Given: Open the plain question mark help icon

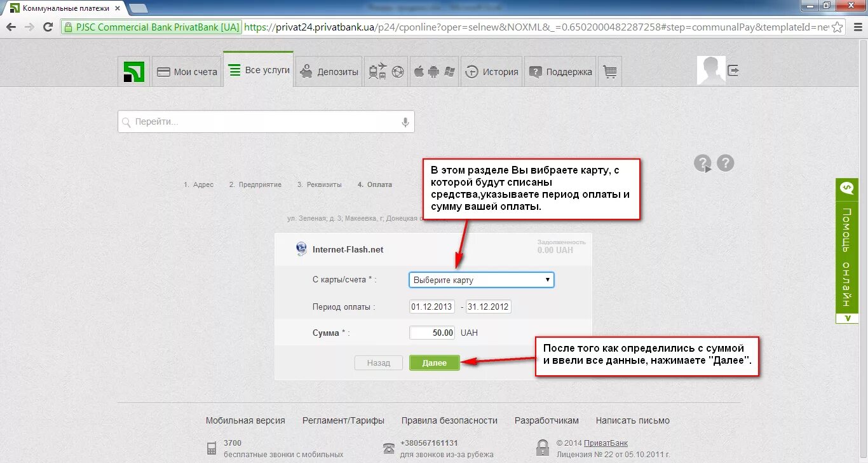Looking at the screenshot, I should (726, 163).
